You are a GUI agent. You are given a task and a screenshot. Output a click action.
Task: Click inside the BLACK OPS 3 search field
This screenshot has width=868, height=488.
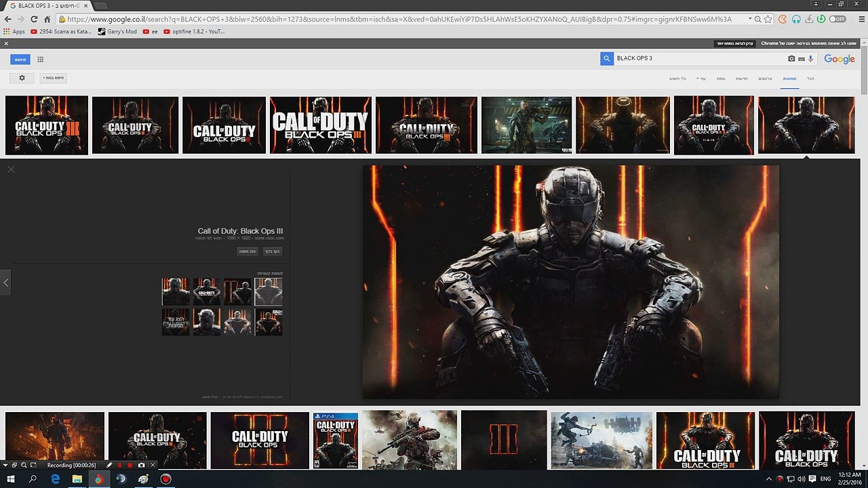[x=698, y=58]
